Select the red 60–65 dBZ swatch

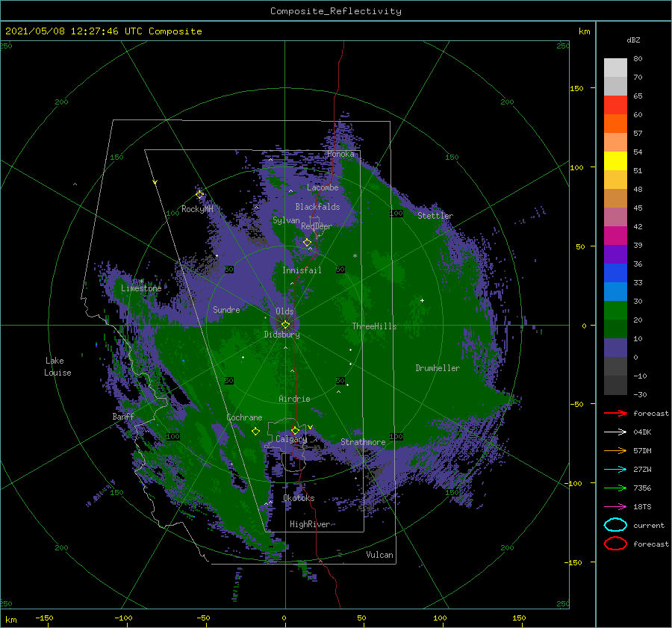(615, 105)
